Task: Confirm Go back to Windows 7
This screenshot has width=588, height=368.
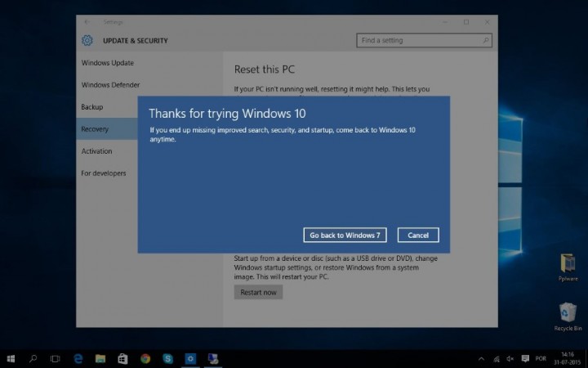Action: pos(345,235)
